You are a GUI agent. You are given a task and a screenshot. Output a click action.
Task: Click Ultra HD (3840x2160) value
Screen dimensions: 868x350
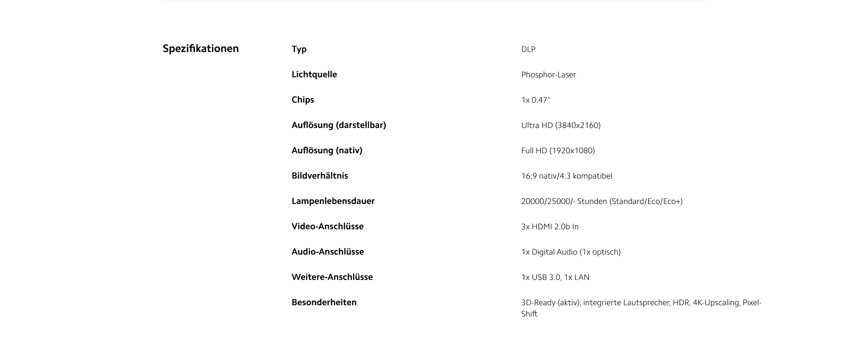coord(561,125)
